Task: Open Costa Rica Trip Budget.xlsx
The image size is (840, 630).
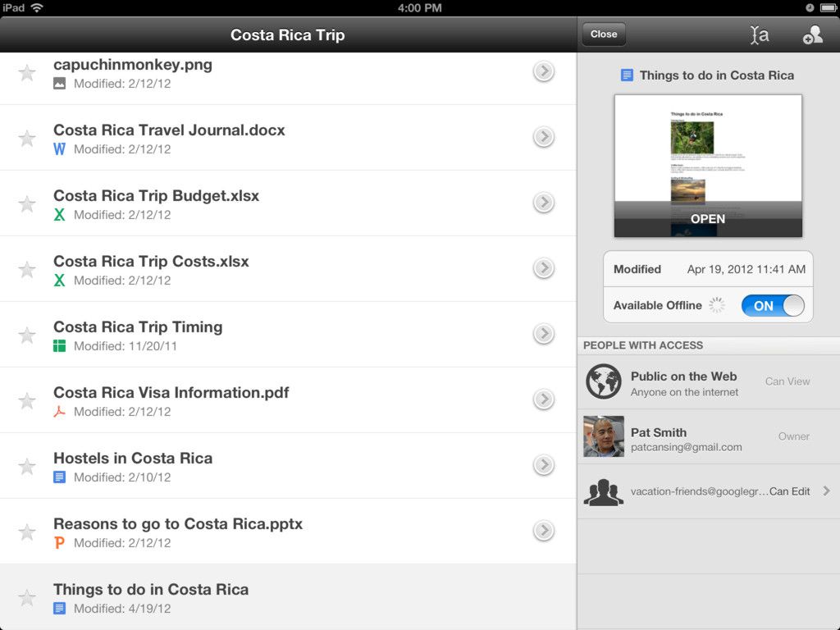Action: [x=157, y=196]
